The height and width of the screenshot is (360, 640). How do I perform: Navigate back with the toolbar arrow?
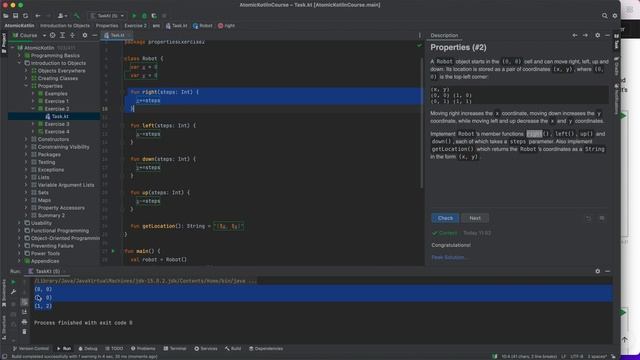38,16
